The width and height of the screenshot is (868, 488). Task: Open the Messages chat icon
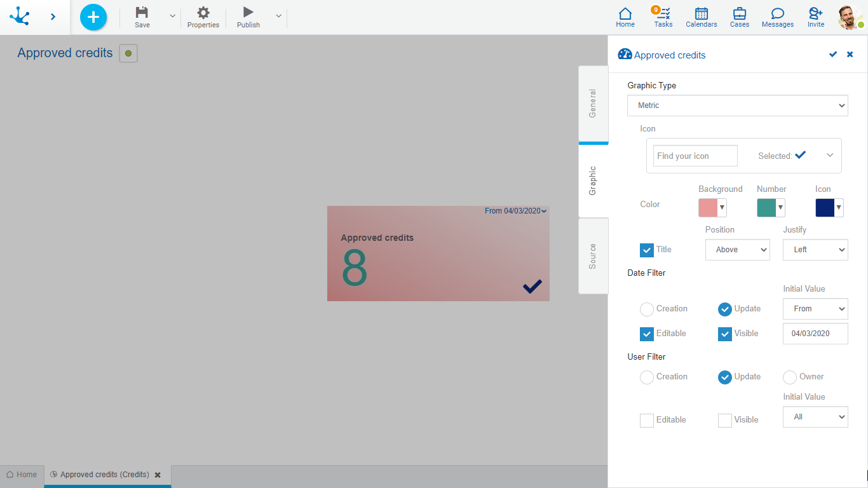(x=778, y=14)
